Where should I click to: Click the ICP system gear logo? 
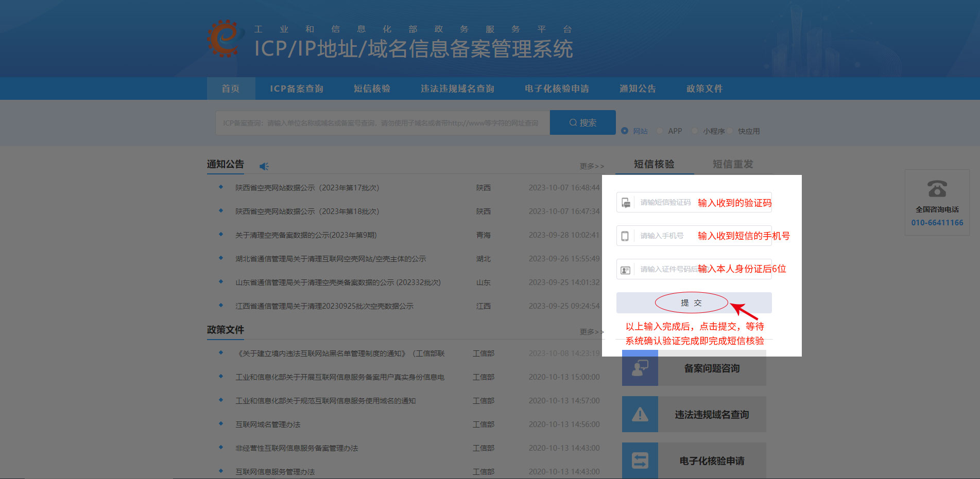coord(225,39)
